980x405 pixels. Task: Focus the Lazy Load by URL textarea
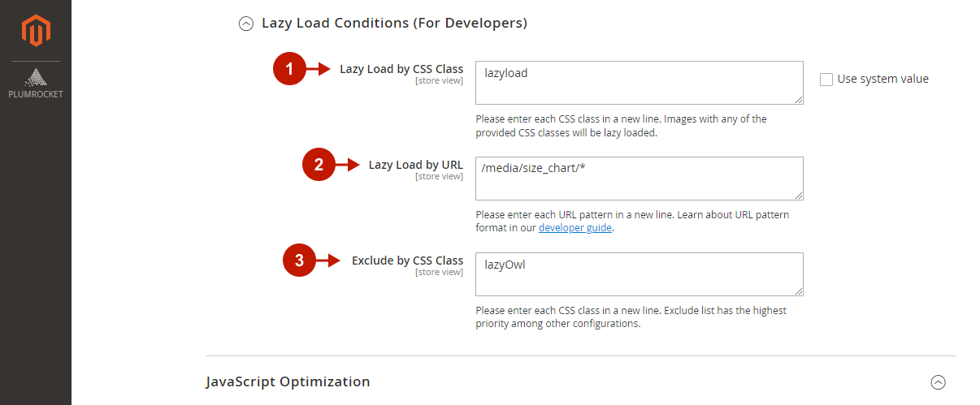pos(639,178)
